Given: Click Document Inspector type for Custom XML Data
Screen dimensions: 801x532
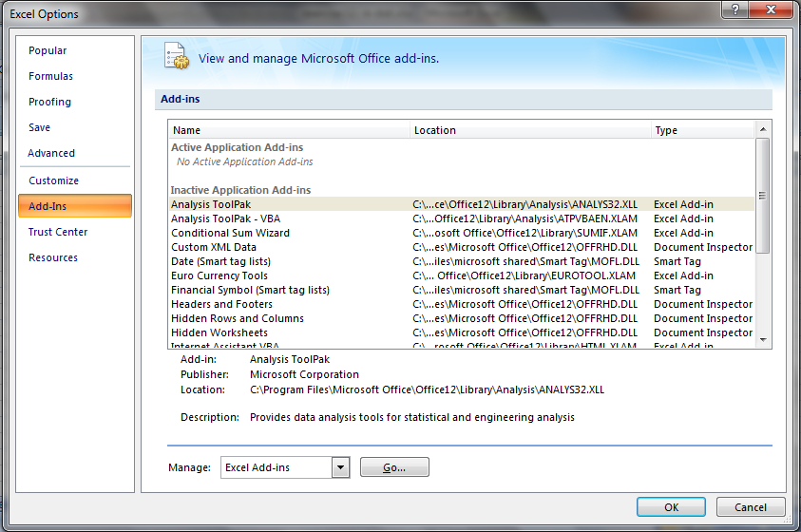Looking at the screenshot, I should point(703,247).
